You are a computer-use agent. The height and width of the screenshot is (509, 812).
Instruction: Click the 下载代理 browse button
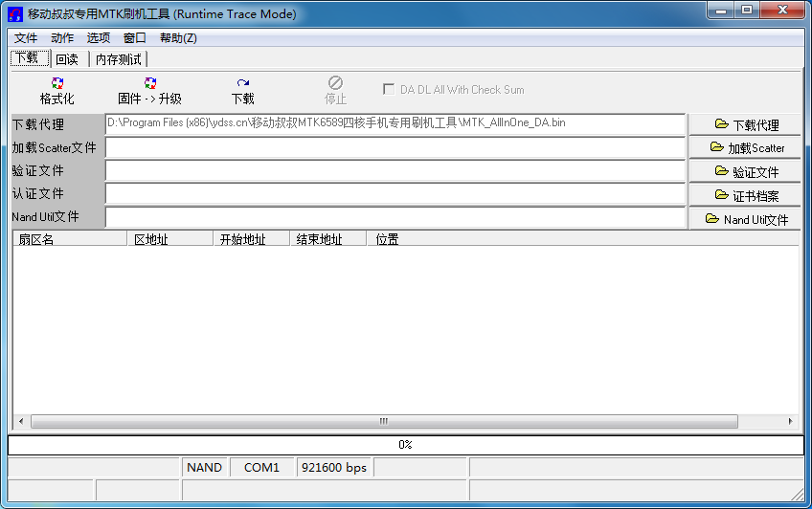coord(745,124)
